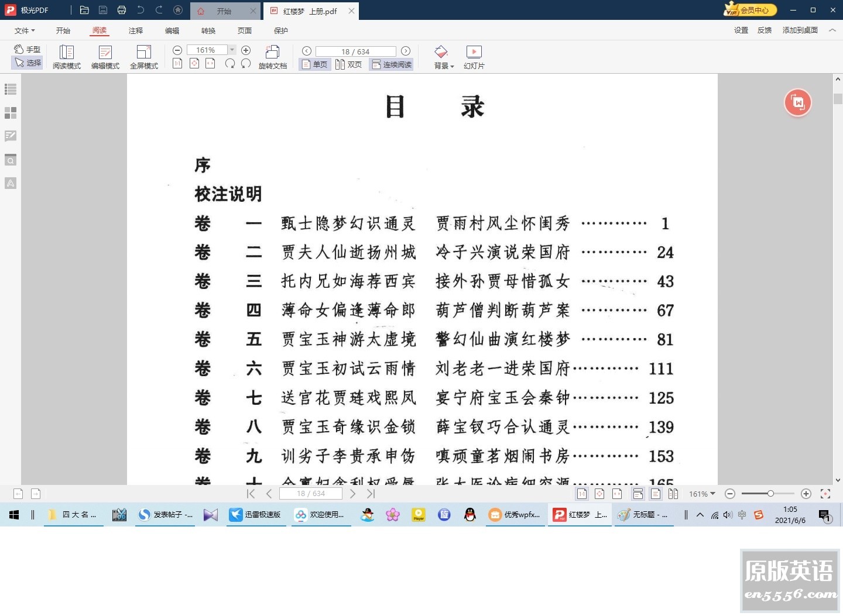
Task: Click the Print icon in title bar
Action: click(122, 10)
